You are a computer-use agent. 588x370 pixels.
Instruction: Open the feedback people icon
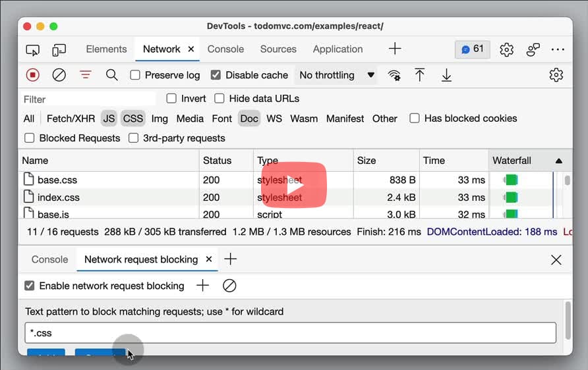click(533, 49)
